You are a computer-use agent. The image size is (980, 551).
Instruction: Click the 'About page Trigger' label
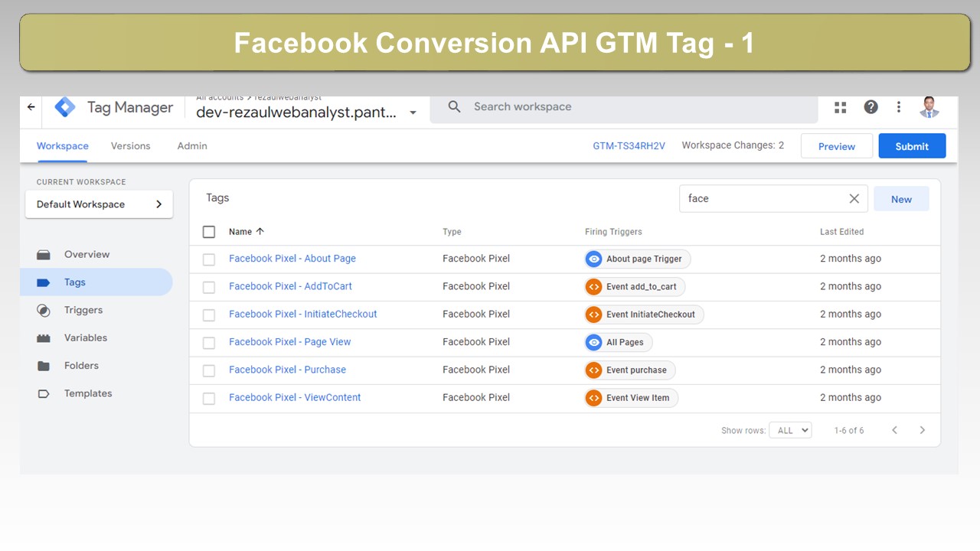644,259
